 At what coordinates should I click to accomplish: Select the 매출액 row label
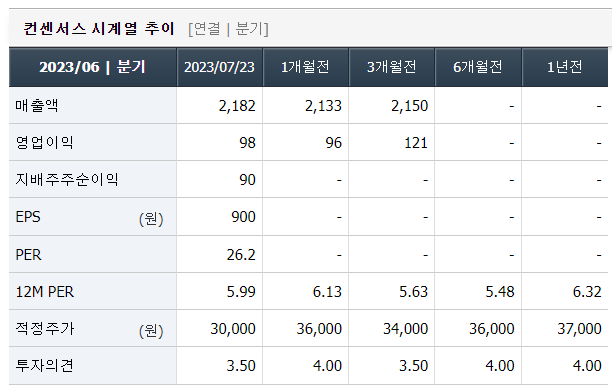click(x=37, y=105)
